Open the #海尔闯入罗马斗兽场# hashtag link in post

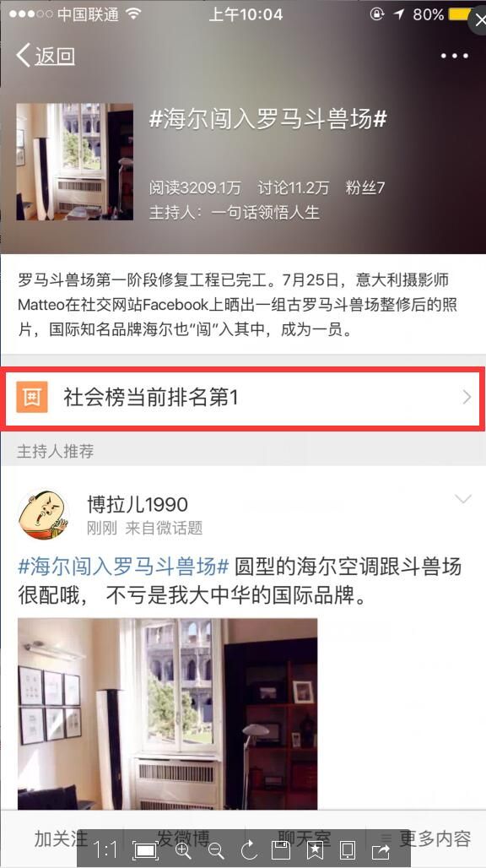(123, 567)
